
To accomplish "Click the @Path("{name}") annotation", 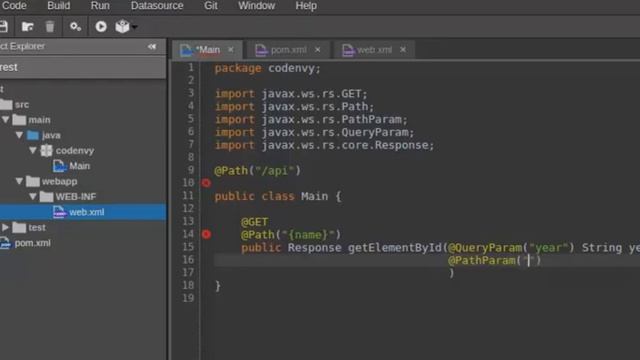I will [x=291, y=235].
